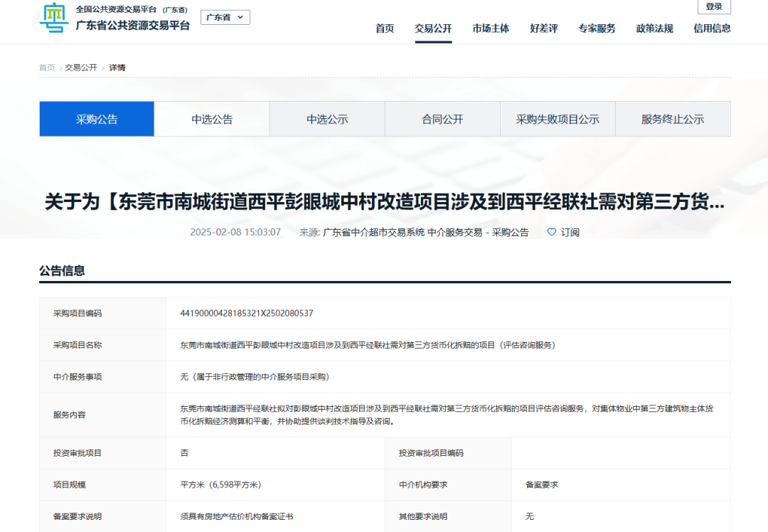
Task: Switch to the 中选公示 tab
Action: tap(326, 119)
